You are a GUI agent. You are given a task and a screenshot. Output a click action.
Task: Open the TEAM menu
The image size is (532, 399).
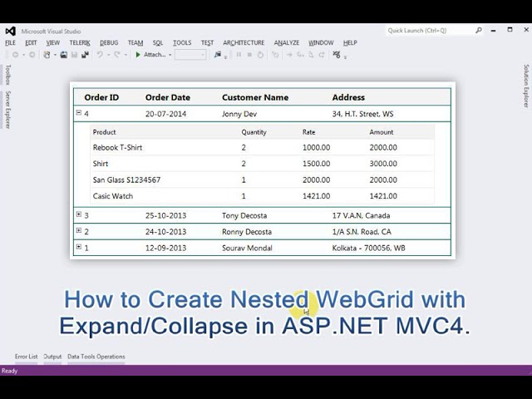pos(135,42)
